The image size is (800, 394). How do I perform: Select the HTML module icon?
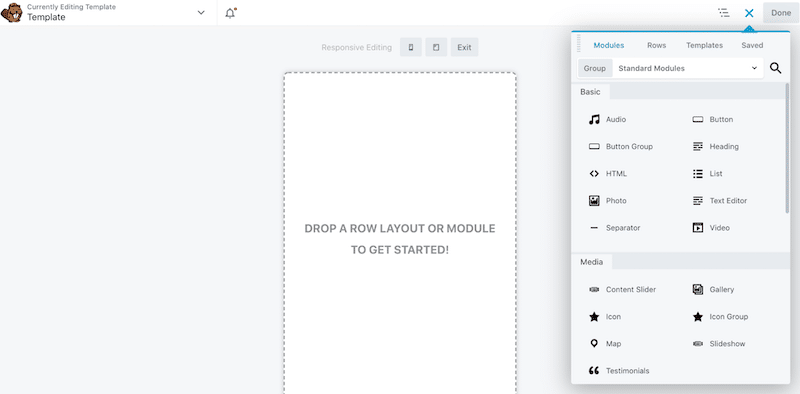coord(594,174)
